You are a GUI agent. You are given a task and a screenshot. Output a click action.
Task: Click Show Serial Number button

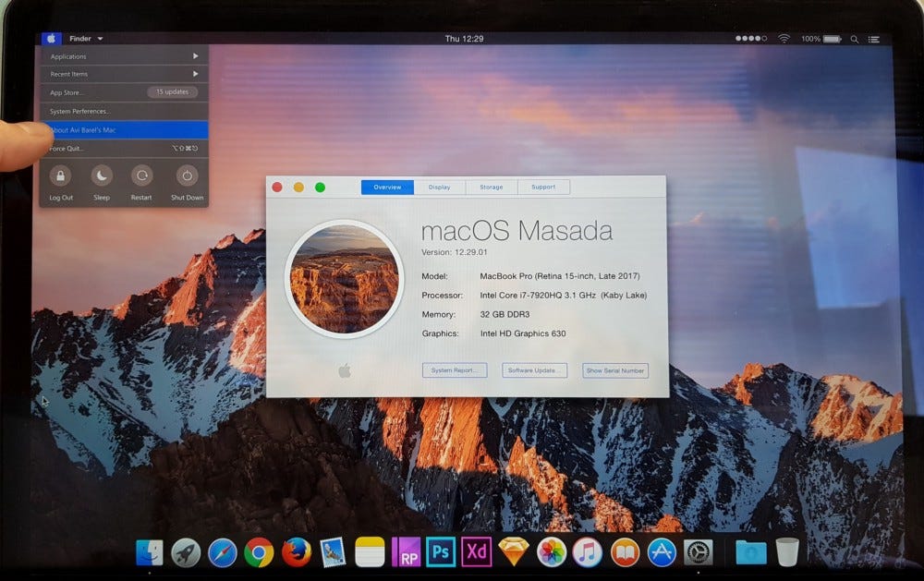pos(615,370)
